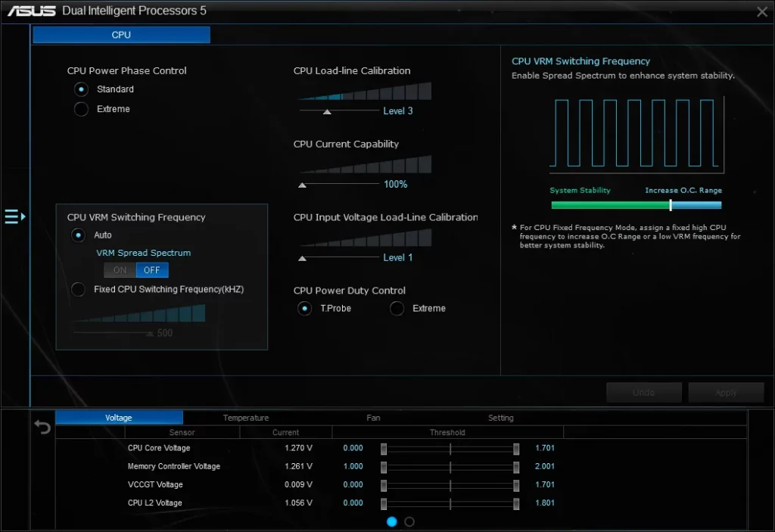Image resolution: width=775 pixels, height=532 pixels.
Task: Click CPU Core Voltage upper threshold handle
Action: (516, 449)
